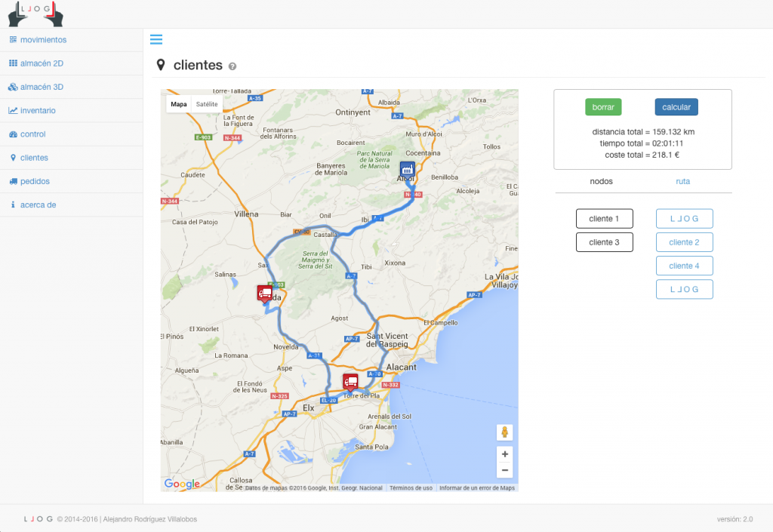Click the inventario chart icon
Viewport: 773px width, 532px height.
(x=12, y=110)
